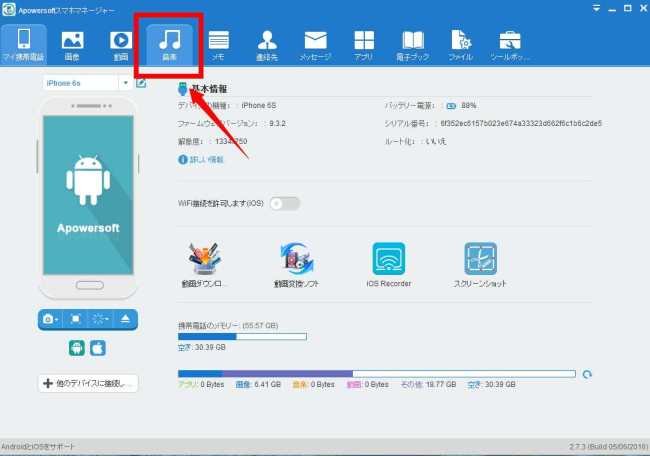Open the My Phone tab

[24, 44]
